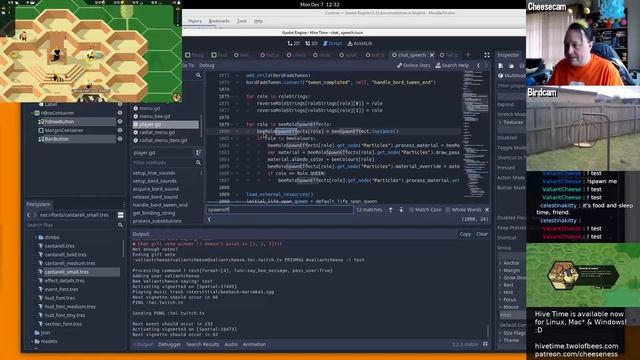This screenshot has width=640, height=360.
Task: Select cantarell.tres file
Action: click(59, 246)
